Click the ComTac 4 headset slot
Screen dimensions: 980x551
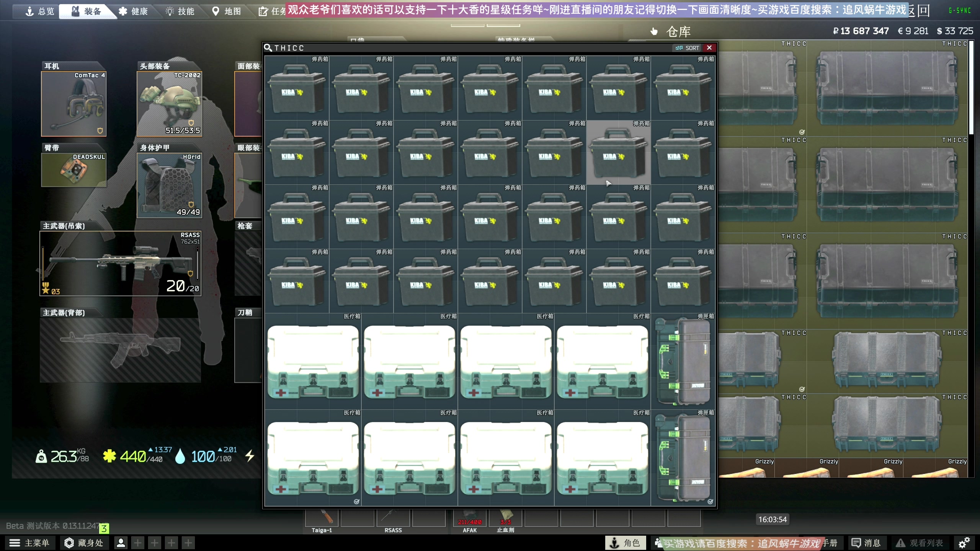point(73,104)
